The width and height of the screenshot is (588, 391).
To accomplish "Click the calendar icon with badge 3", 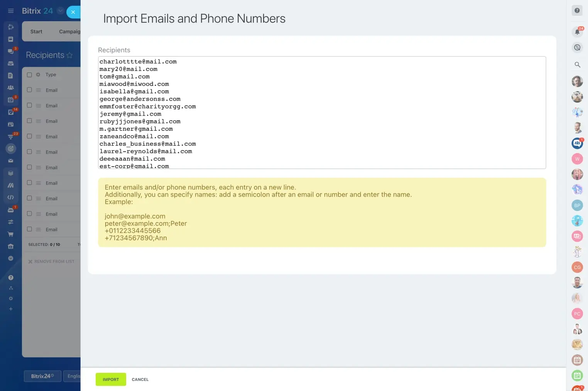I will [x=11, y=99].
